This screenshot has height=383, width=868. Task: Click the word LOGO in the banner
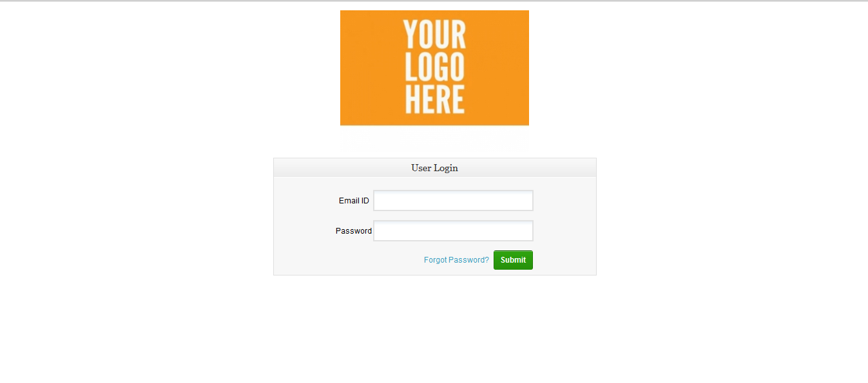(434, 66)
